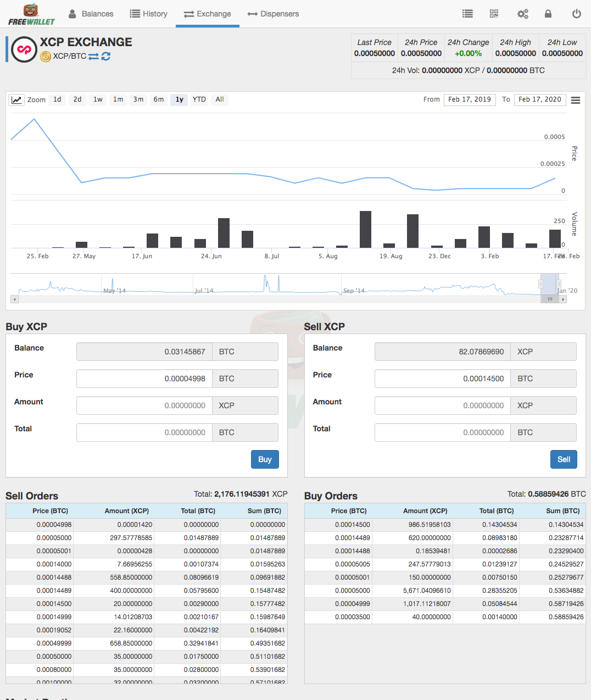Viewport: 591px width, 700px height.
Task: Click the blue Sell button
Action: tap(564, 459)
